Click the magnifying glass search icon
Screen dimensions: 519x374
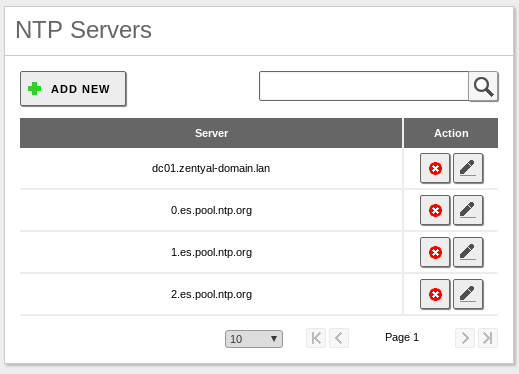pos(483,86)
